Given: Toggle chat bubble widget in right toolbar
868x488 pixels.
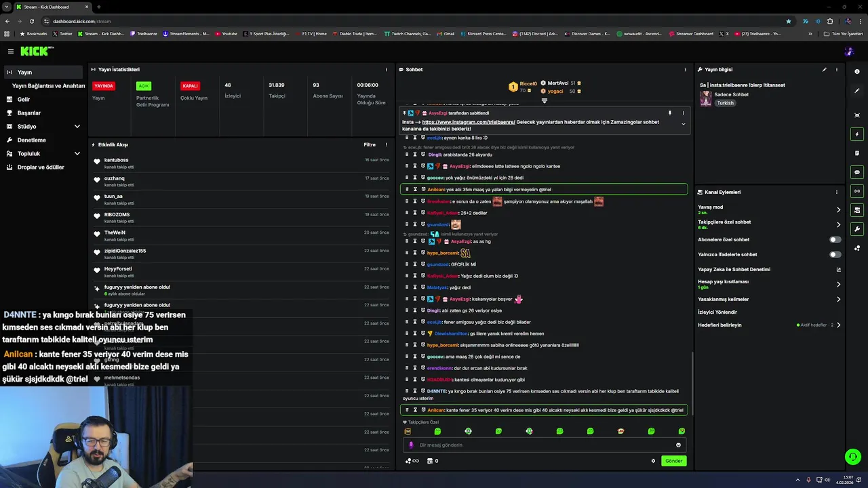Looking at the screenshot, I should pyautogui.click(x=857, y=172).
